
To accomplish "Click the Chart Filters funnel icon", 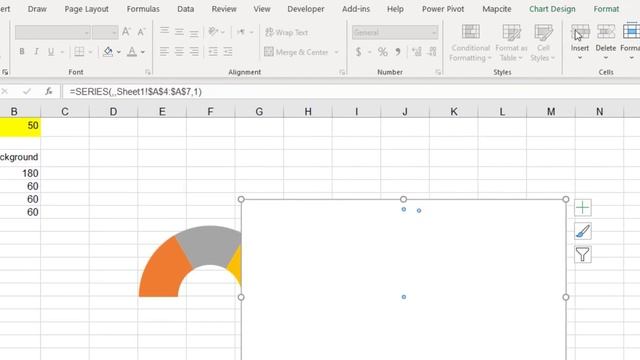I will (x=582, y=255).
